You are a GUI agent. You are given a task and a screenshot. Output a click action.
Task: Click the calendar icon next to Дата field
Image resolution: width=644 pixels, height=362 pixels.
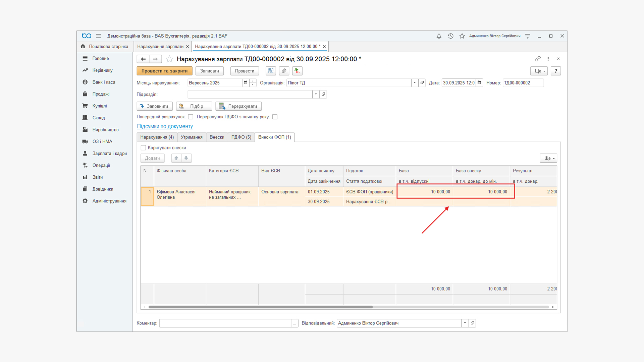coord(479,83)
